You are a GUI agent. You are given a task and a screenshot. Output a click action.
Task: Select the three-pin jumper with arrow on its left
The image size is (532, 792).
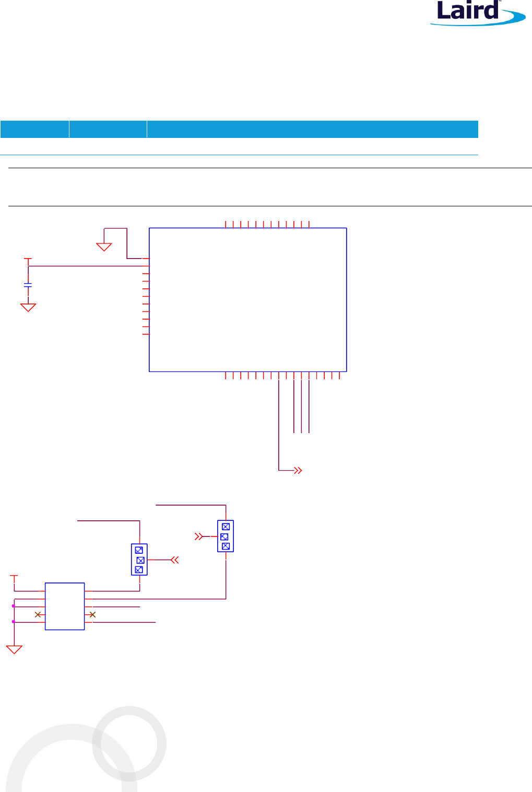(x=226, y=536)
